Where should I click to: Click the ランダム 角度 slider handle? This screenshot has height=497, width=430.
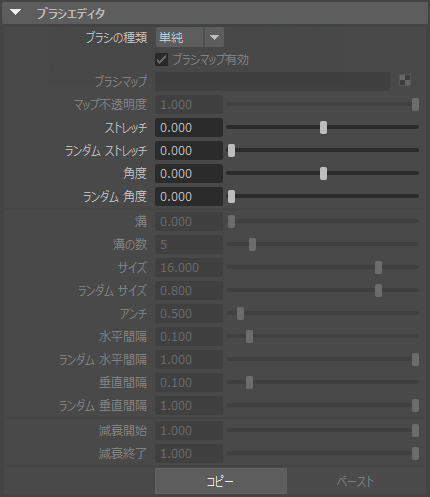231,196
